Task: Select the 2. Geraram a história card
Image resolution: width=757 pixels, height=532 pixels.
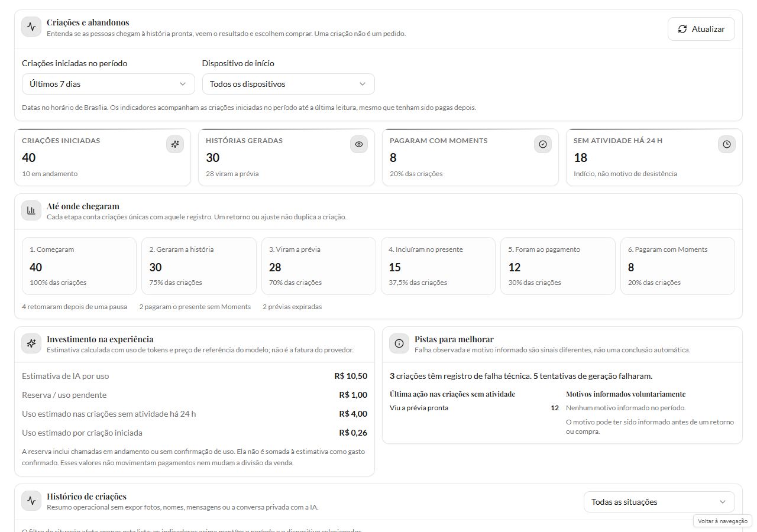Action: coord(199,266)
